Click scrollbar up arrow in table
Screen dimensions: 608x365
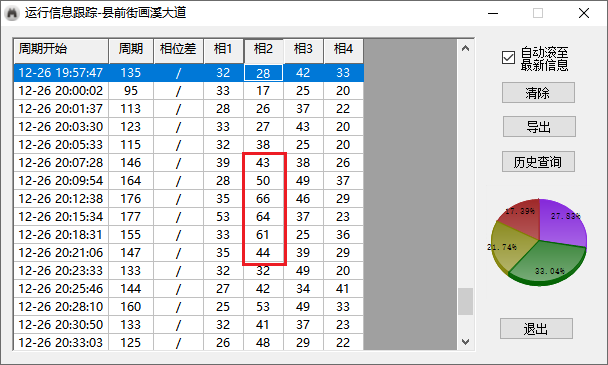[466, 48]
